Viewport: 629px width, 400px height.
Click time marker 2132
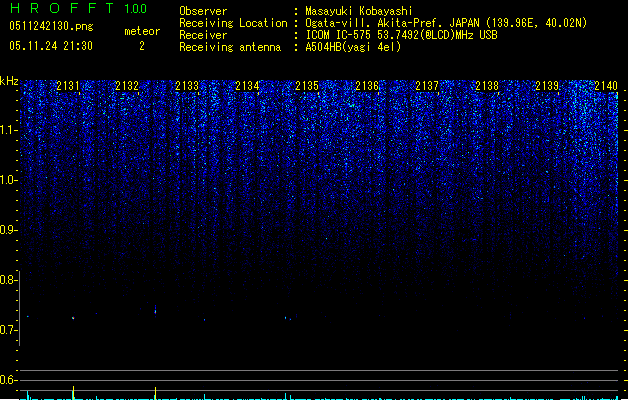[x=127, y=86]
